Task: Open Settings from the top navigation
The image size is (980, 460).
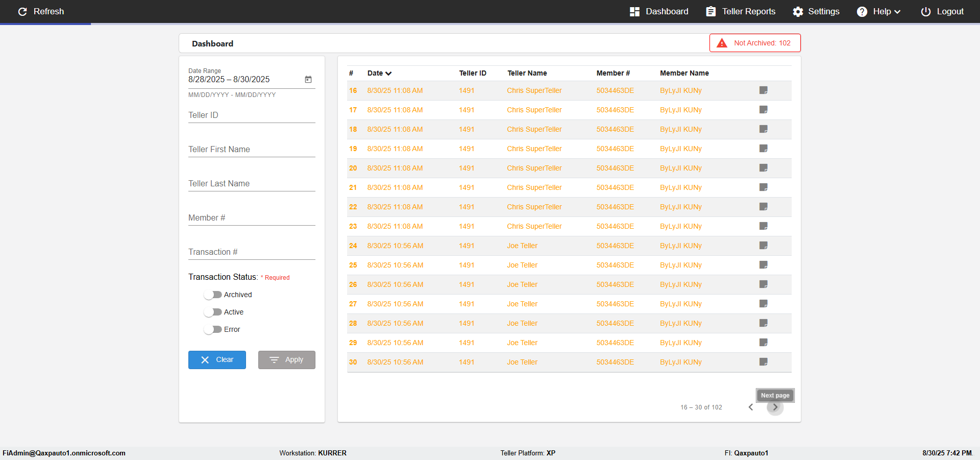Action: (816, 11)
